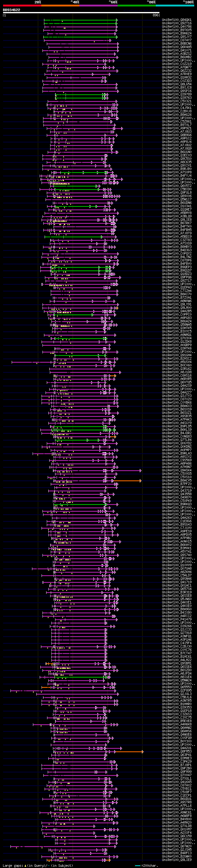Click the UniRef100_Q9LIE9 label at bottom
The image size is (197, 868).
177,860
